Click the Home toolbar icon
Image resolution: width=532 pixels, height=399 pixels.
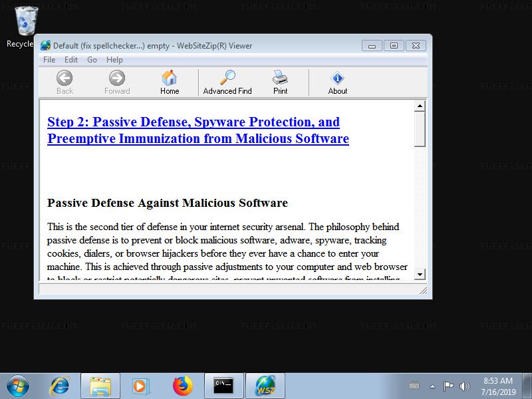tap(170, 78)
